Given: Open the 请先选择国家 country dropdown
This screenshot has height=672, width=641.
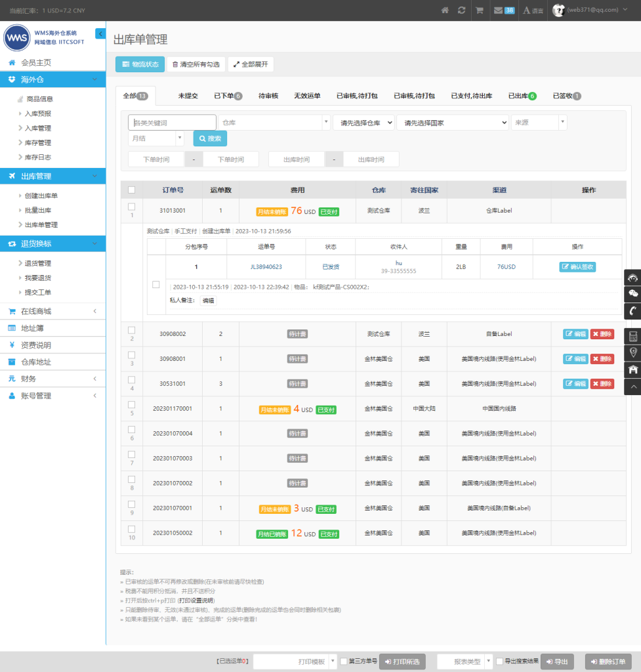Looking at the screenshot, I should (x=453, y=123).
